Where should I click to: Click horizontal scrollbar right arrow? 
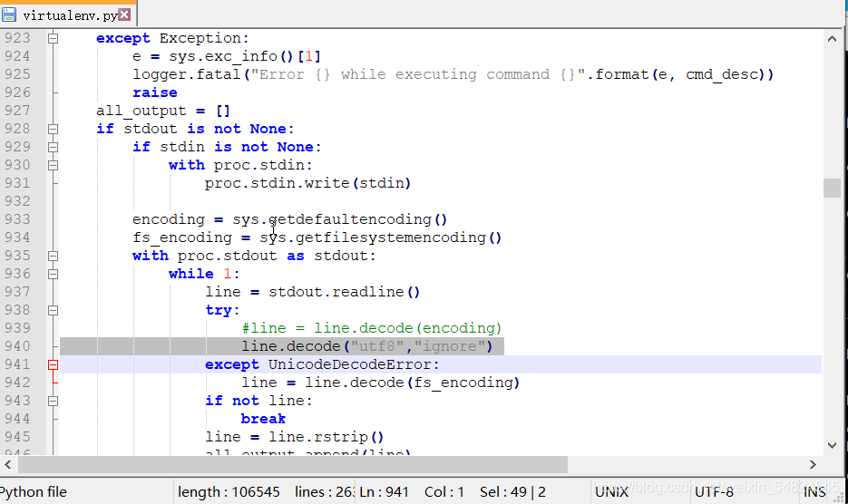[813, 464]
